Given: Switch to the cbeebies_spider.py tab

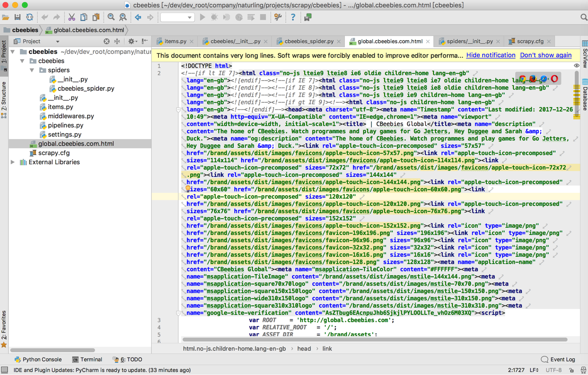Looking at the screenshot, I should pos(309,42).
